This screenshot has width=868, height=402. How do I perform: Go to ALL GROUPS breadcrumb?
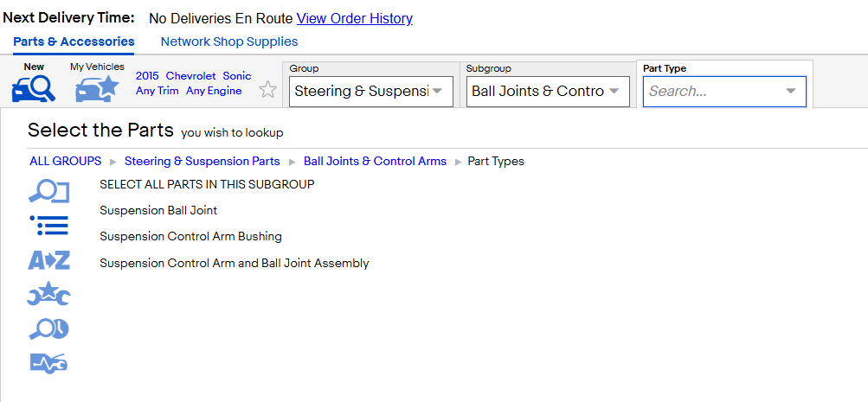(x=65, y=161)
